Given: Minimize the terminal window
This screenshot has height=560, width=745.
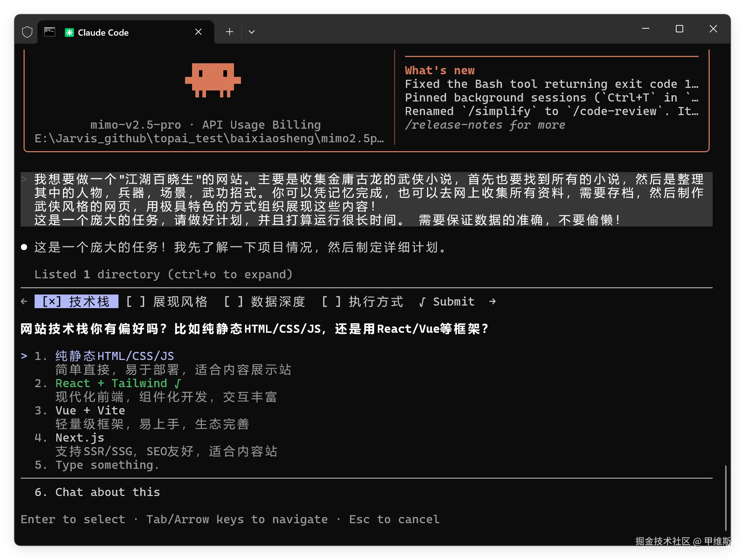Looking at the screenshot, I should pyautogui.click(x=645, y=29).
